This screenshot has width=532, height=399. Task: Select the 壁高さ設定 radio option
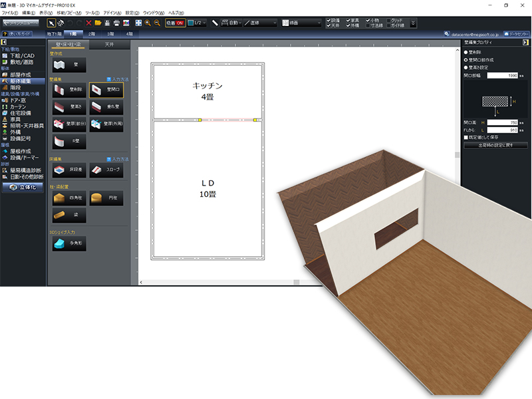[465, 67]
